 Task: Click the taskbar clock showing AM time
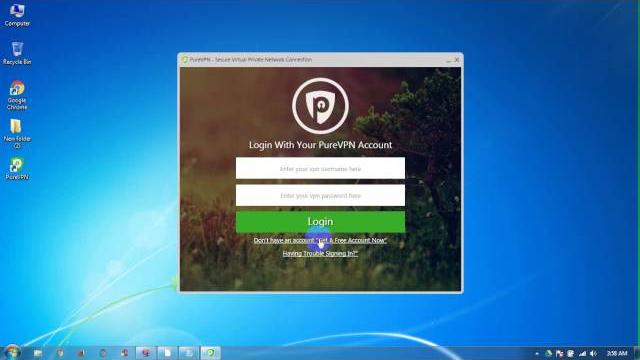pyautogui.click(x=617, y=353)
